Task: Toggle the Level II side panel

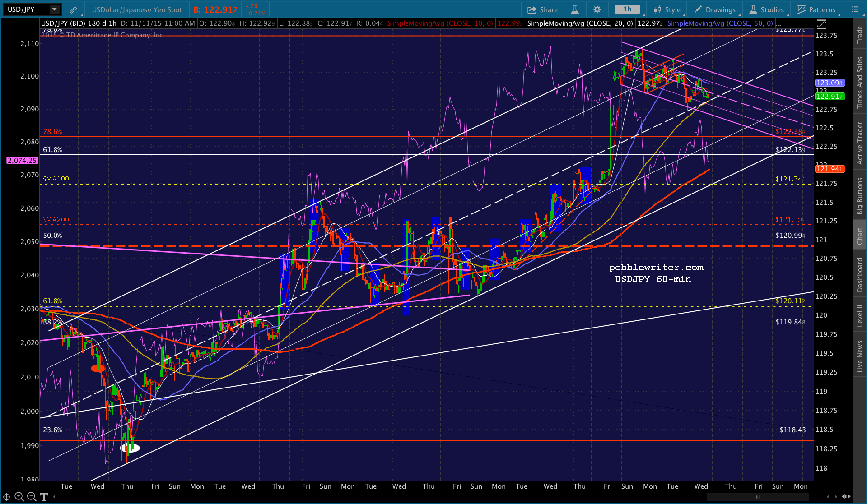Action: click(860, 315)
